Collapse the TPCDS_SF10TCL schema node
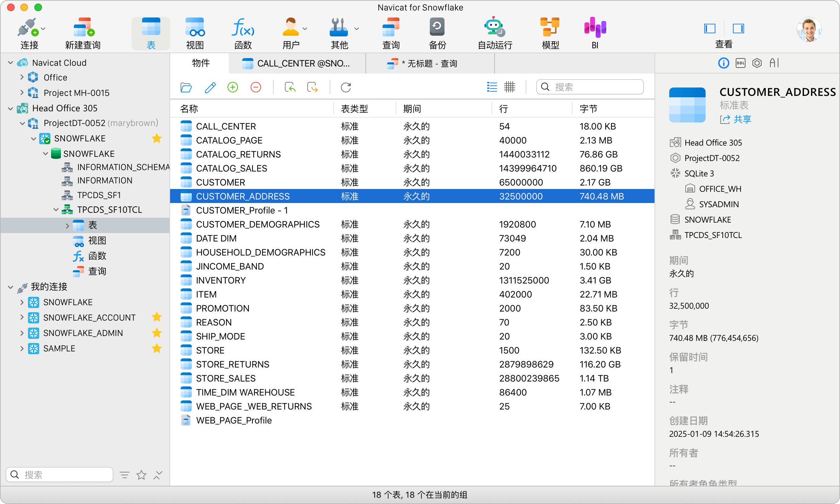The width and height of the screenshot is (840, 504). coord(56,210)
